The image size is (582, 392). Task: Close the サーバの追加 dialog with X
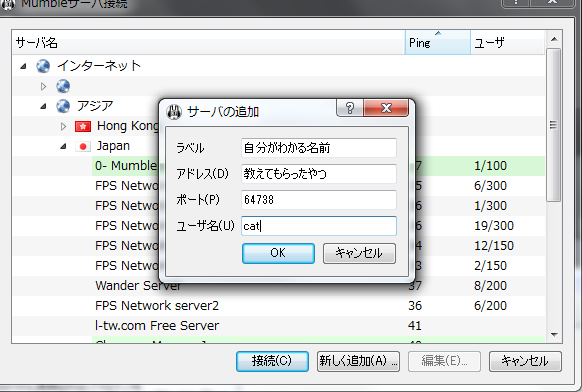pos(386,108)
